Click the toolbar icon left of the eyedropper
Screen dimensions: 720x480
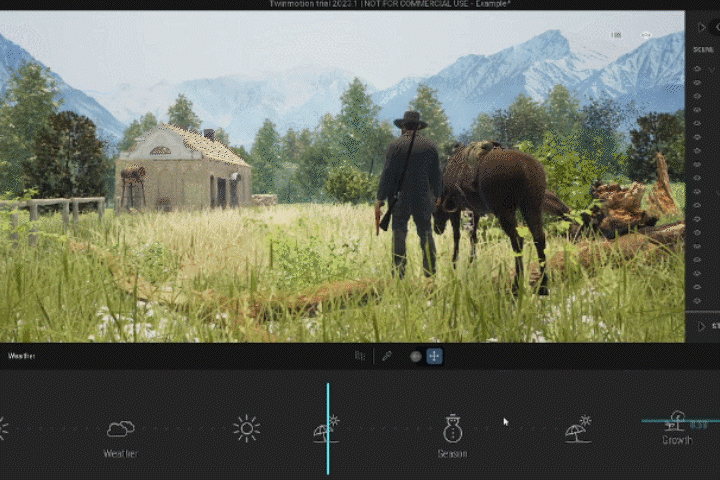(x=360, y=356)
